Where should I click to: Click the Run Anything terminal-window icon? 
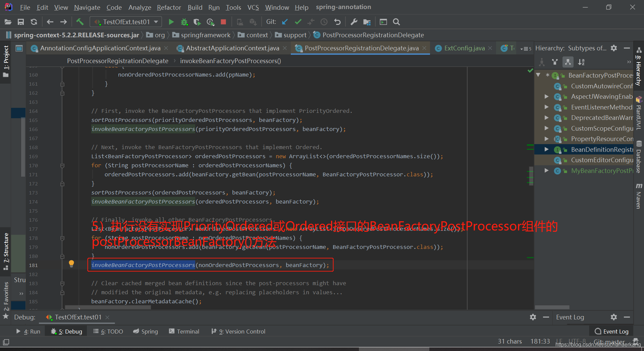383,22
